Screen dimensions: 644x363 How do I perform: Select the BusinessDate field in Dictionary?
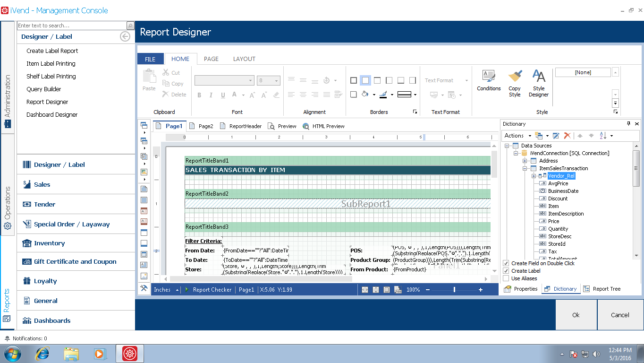(563, 191)
